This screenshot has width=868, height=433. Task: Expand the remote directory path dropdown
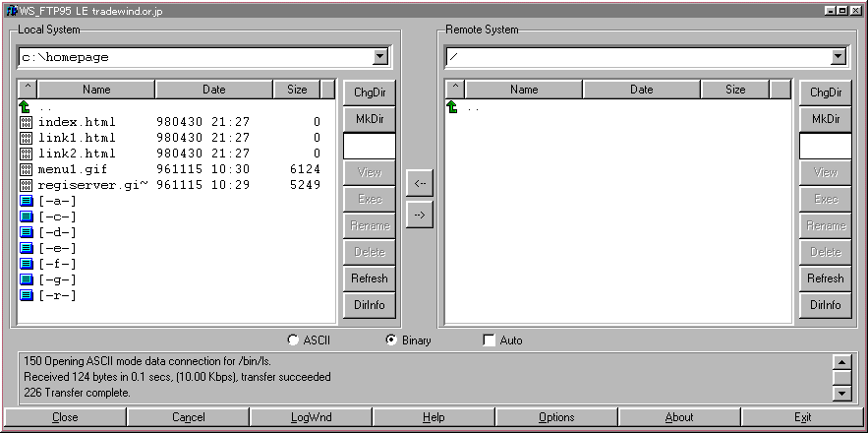[838, 57]
